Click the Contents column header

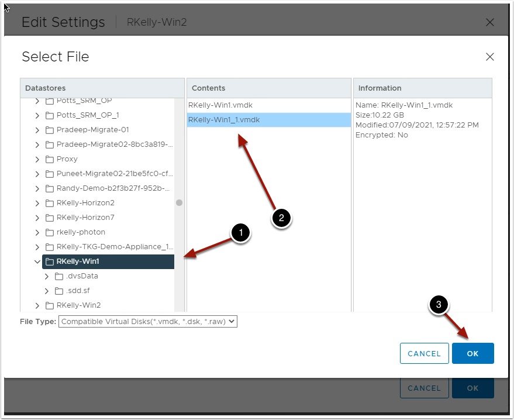coord(269,88)
